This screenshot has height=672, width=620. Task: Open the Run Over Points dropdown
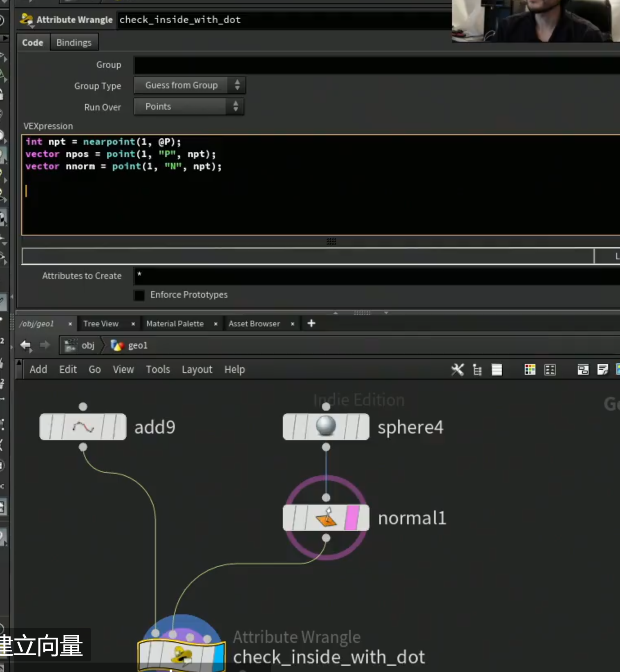pos(189,106)
